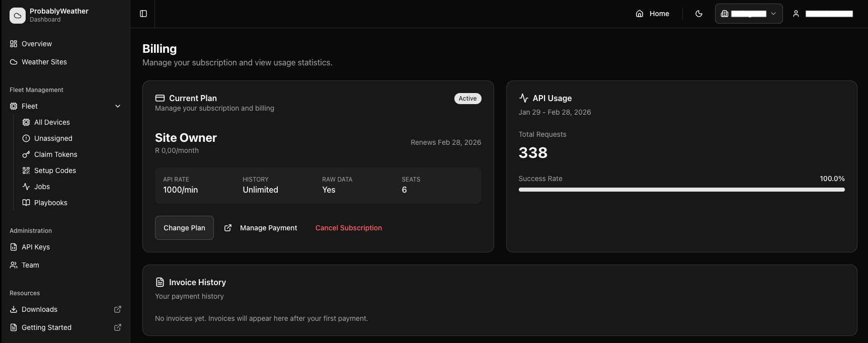
Task: Click Manage Payment link
Action: click(268, 228)
